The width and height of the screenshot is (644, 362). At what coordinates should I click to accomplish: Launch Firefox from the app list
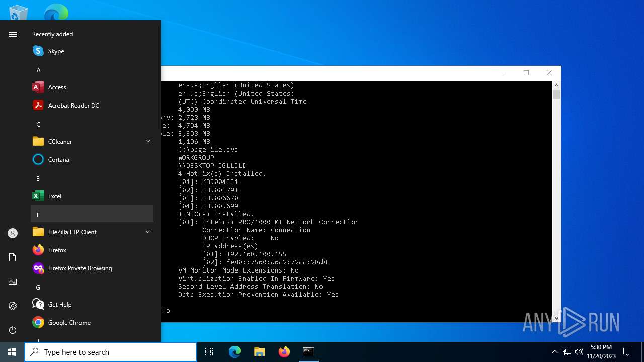pos(92,250)
